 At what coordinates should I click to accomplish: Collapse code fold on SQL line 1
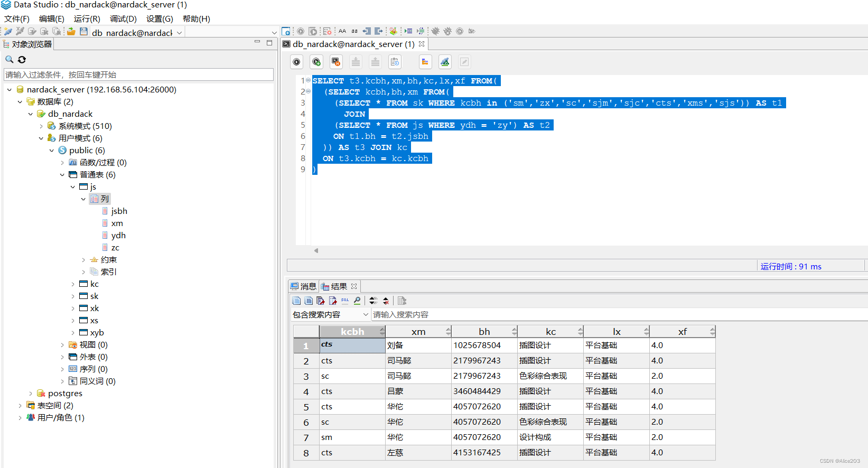[x=308, y=80]
